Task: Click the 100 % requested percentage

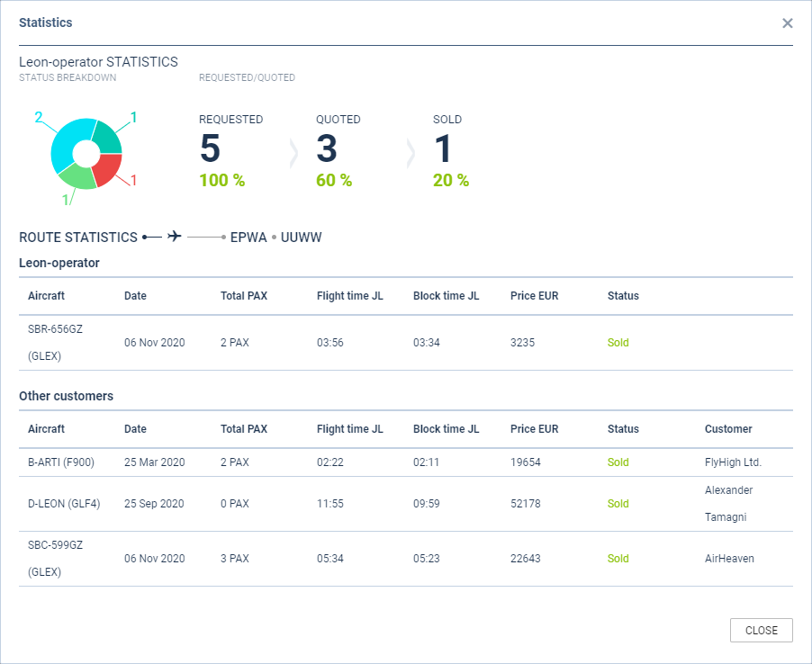Action: pos(222,180)
